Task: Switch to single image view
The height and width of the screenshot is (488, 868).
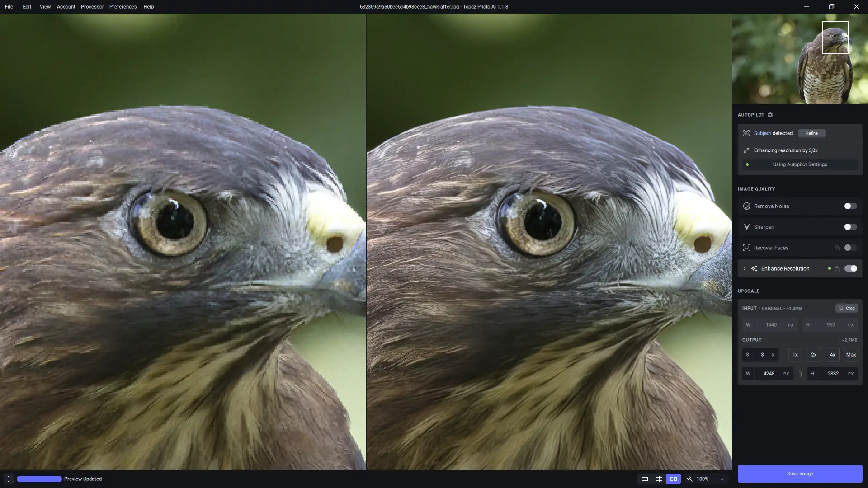Action: coord(645,479)
